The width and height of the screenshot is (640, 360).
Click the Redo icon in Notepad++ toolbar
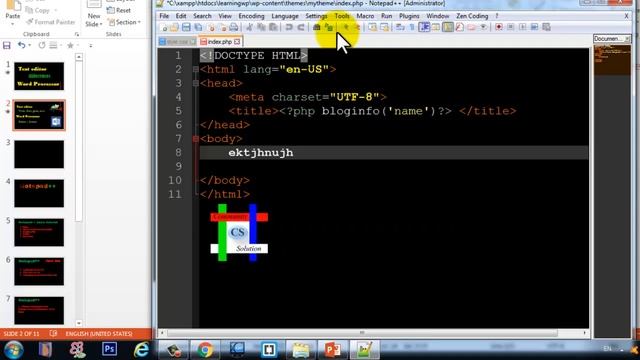tap(301, 27)
